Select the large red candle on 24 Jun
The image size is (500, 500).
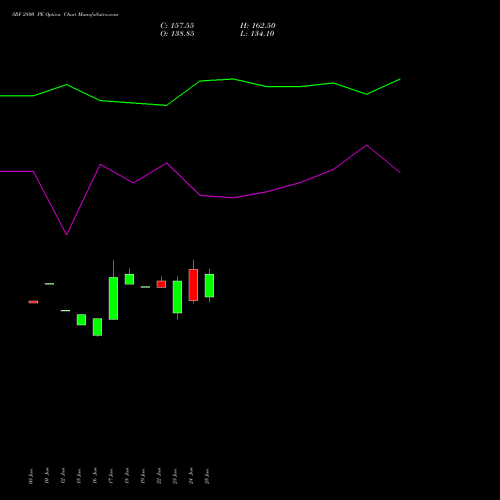[193, 285]
